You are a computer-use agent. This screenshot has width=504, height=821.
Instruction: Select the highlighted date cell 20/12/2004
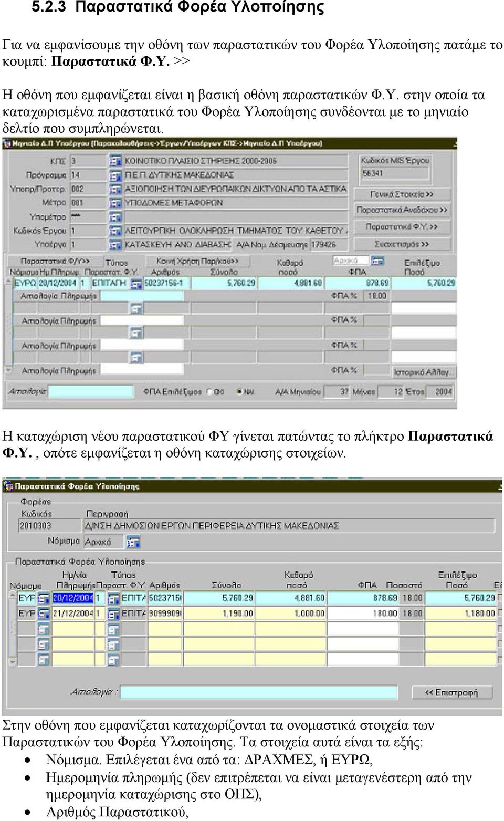pyautogui.click(x=72, y=598)
